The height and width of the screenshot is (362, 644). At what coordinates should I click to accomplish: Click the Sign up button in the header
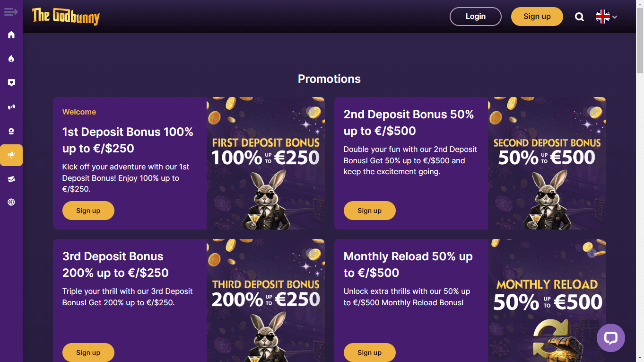(x=537, y=17)
